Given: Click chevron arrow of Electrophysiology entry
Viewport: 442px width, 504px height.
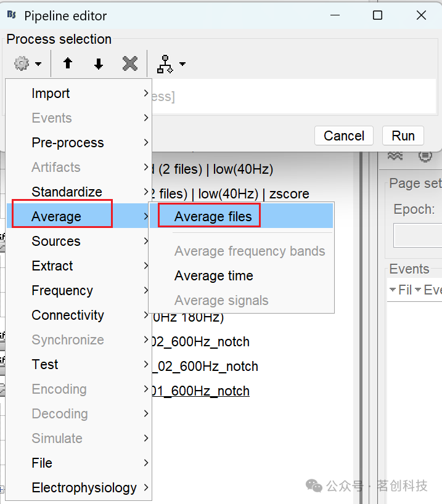Looking at the screenshot, I should (146, 487).
